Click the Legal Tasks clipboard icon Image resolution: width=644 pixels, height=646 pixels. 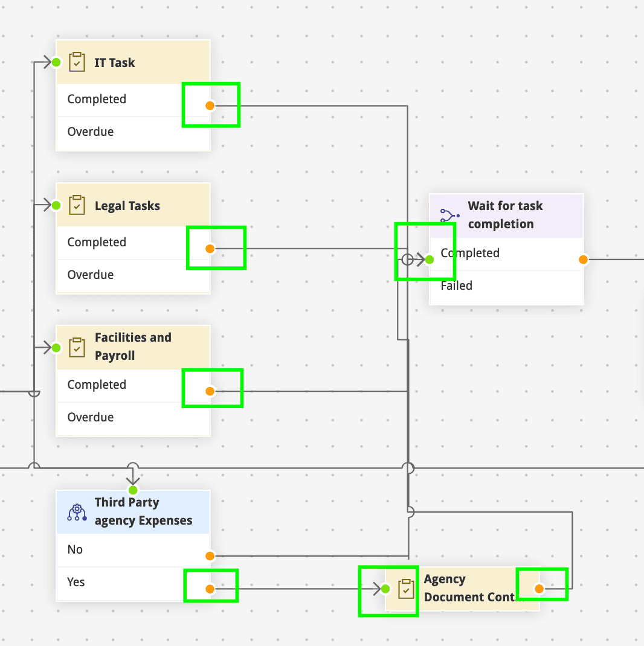77,205
